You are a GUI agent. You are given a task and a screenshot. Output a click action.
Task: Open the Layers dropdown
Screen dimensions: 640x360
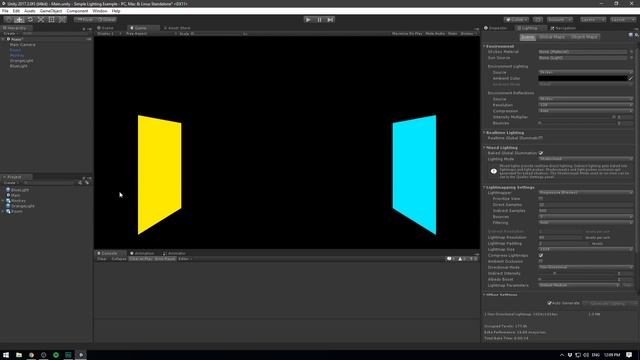tap(592, 20)
